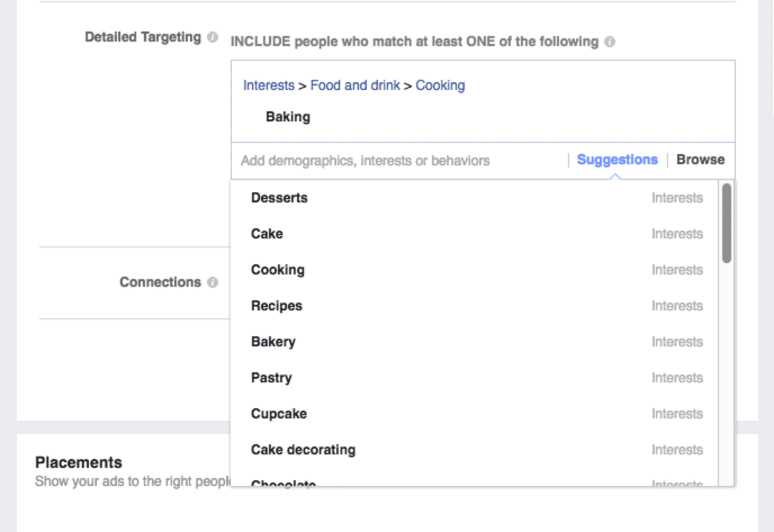Pick Cooking from the suggestions dropdown

[278, 270]
